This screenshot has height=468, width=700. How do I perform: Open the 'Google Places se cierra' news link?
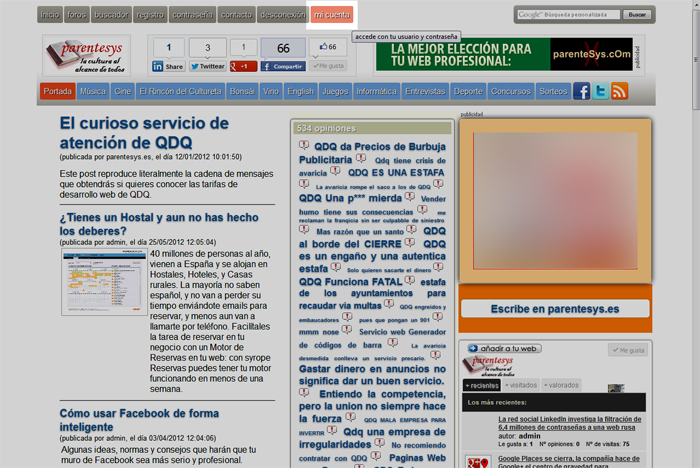pyautogui.click(x=569, y=462)
